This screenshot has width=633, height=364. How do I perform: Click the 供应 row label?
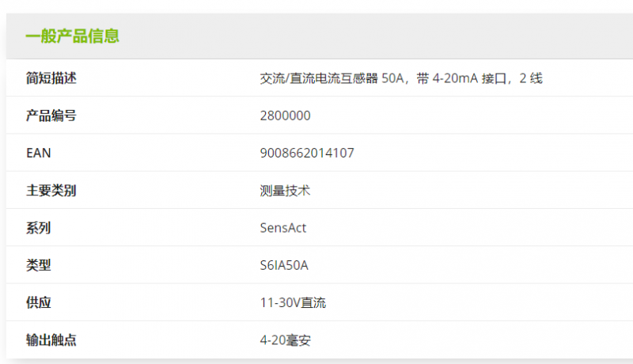(39, 302)
